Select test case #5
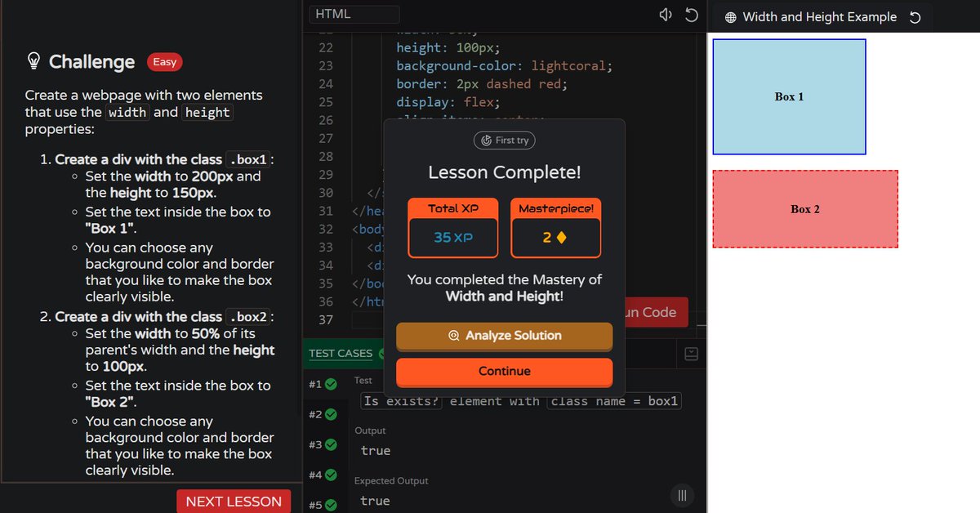980x513 pixels. pos(323,505)
